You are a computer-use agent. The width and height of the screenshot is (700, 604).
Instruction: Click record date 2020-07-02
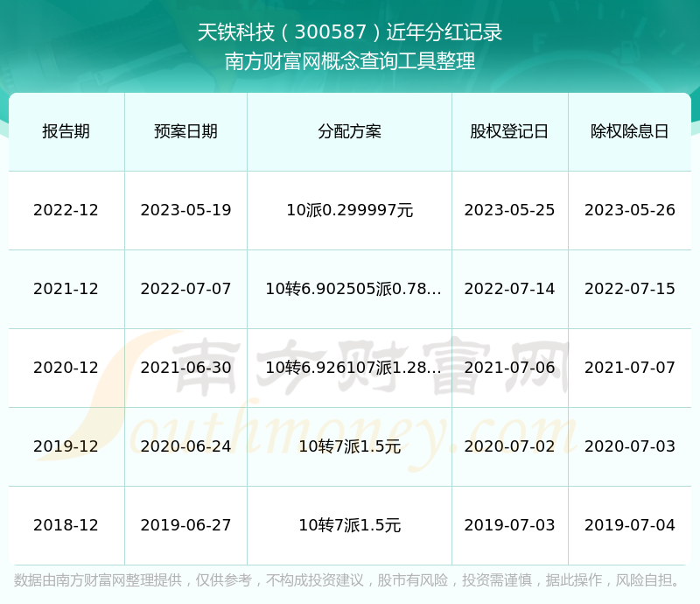(x=509, y=446)
